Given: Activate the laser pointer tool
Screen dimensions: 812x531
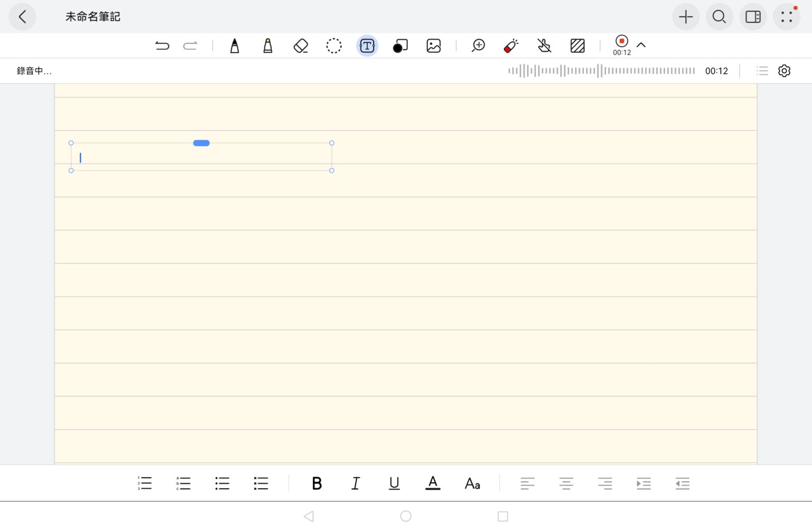Looking at the screenshot, I should pyautogui.click(x=511, y=46).
